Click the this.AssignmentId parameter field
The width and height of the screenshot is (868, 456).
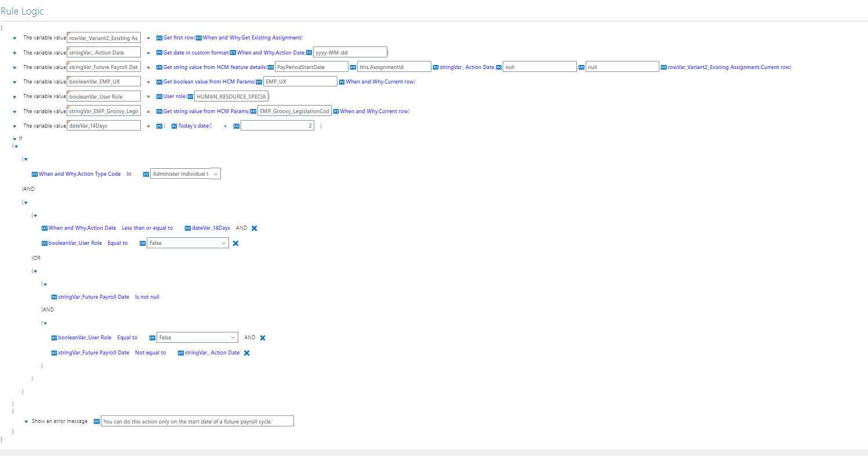[394, 67]
